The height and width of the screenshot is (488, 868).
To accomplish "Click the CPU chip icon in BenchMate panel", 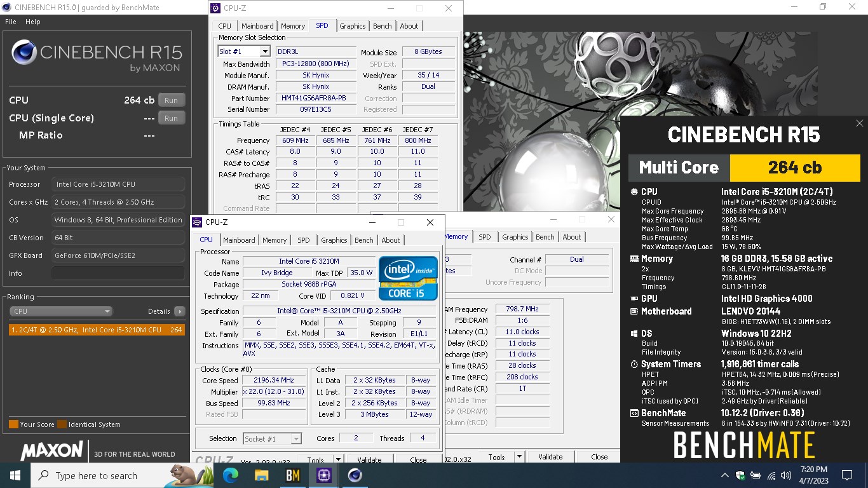I will click(x=634, y=192).
